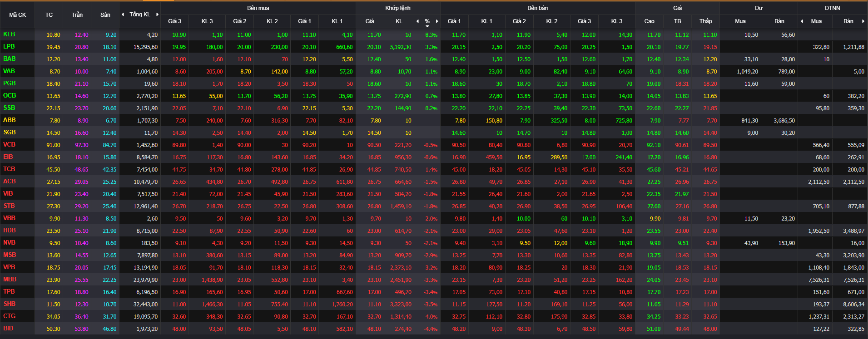Viewport: 868px width, 339px height.
Task: Click SHB total volume 32,443,00
Action: [146, 305]
